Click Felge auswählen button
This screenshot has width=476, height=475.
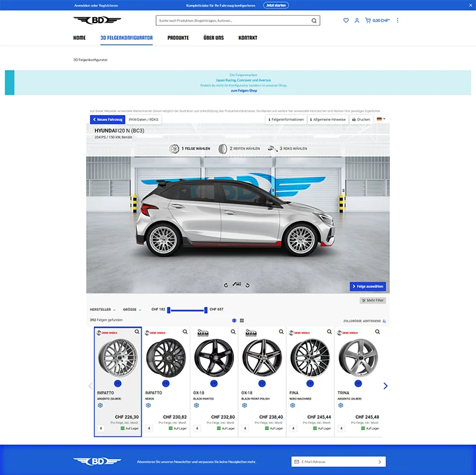coord(368,286)
